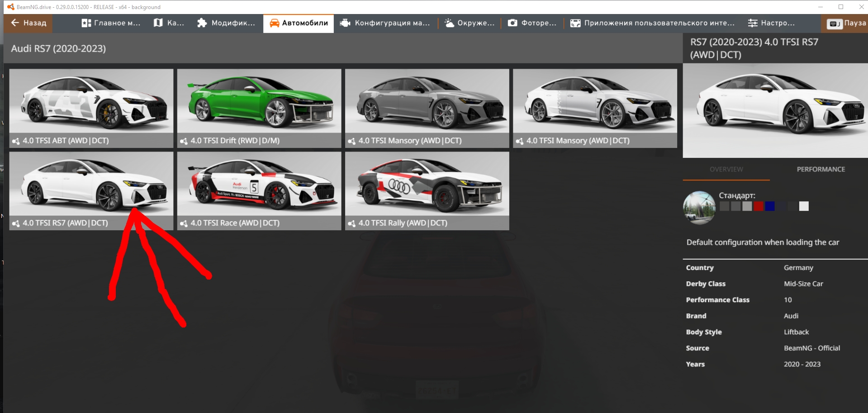Select the 4.0 TFSI Race (AWD|DCT) configuration
Screen dimensions: 868x413
coord(259,191)
